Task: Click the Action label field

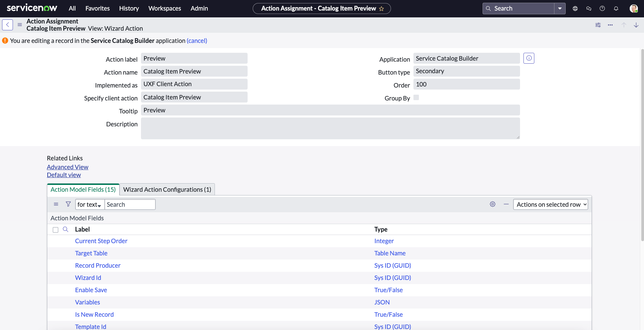Action: 194,59
